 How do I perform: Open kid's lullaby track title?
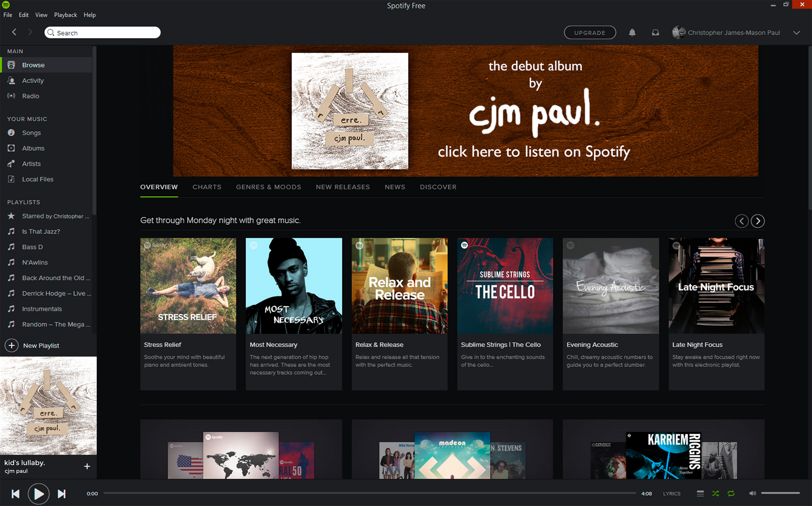pyautogui.click(x=25, y=462)
